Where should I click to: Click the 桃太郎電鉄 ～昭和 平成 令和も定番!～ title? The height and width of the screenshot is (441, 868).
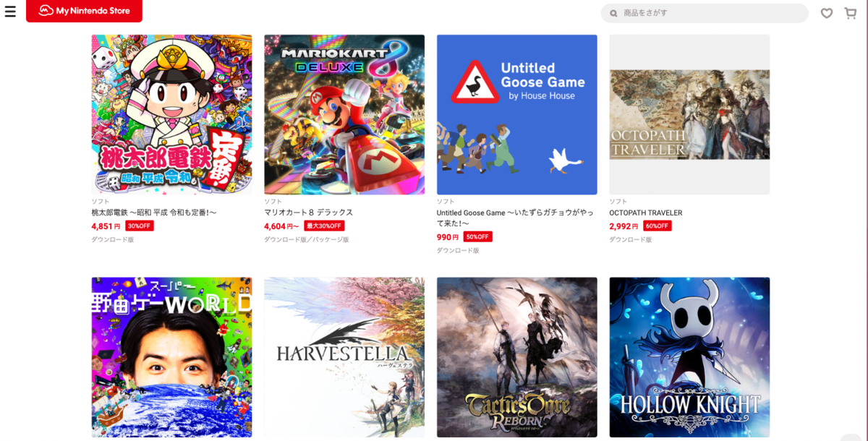(154, 213)
